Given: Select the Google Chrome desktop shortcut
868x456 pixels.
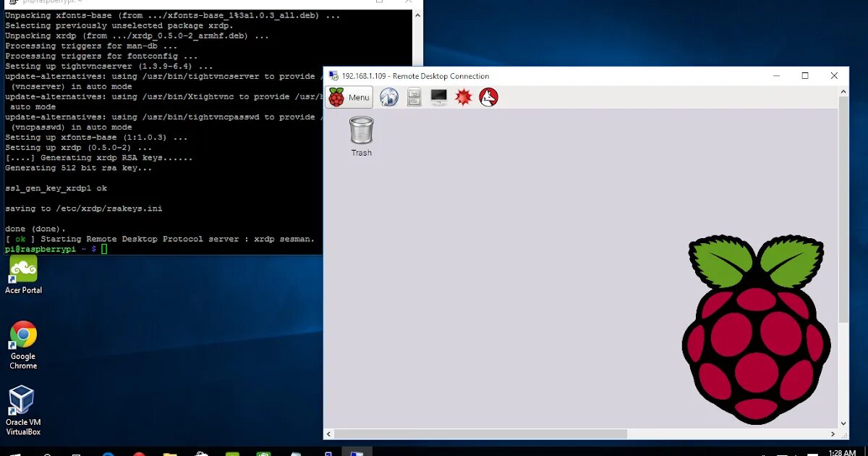Looking at the screenshot, I should pos(23,345).
